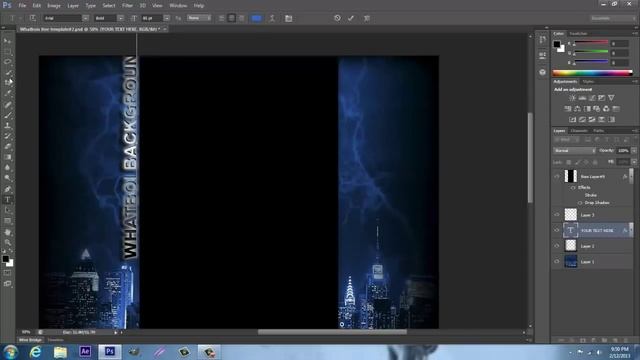Select the Clone Stamp tool
This screenshot has width=640, height=360.
[x=7, y=126]
